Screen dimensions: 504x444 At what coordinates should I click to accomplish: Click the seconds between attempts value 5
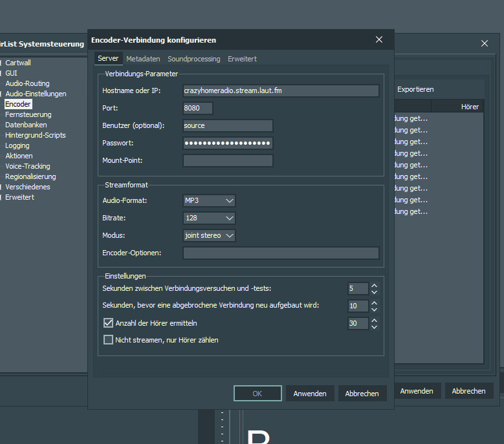pyautogui.click(x=358, y=288)
